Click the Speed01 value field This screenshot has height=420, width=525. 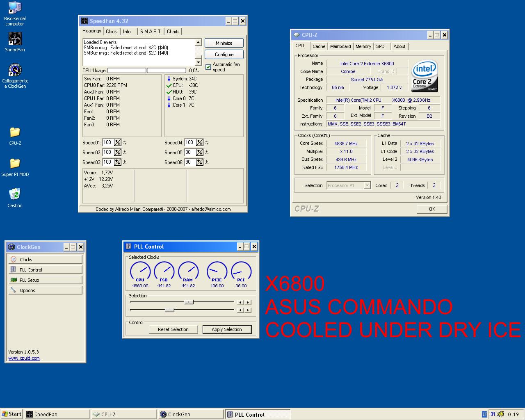(108, 142)
